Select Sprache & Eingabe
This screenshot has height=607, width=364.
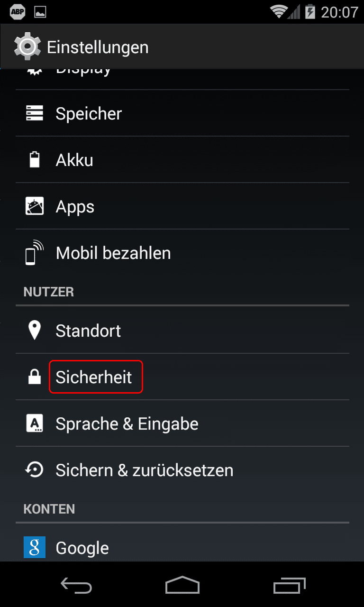(x=182, y=423)
